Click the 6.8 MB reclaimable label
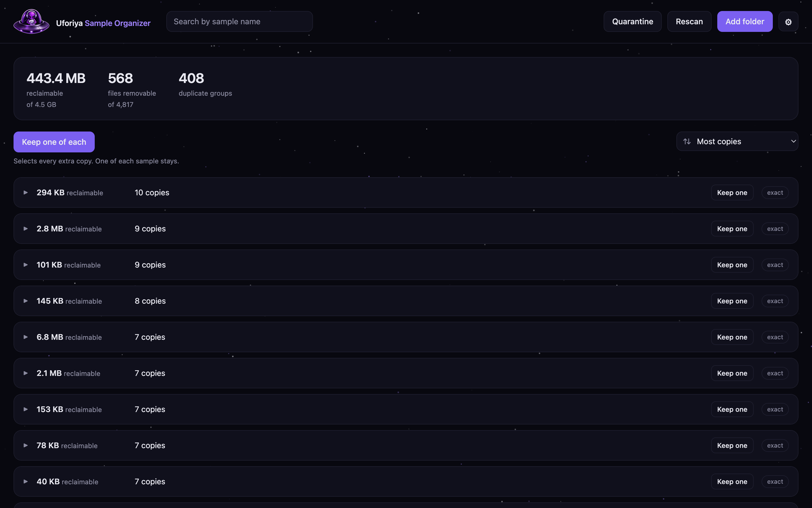The height and width of the screenshot is (508, 812). [x=69, y=337]
